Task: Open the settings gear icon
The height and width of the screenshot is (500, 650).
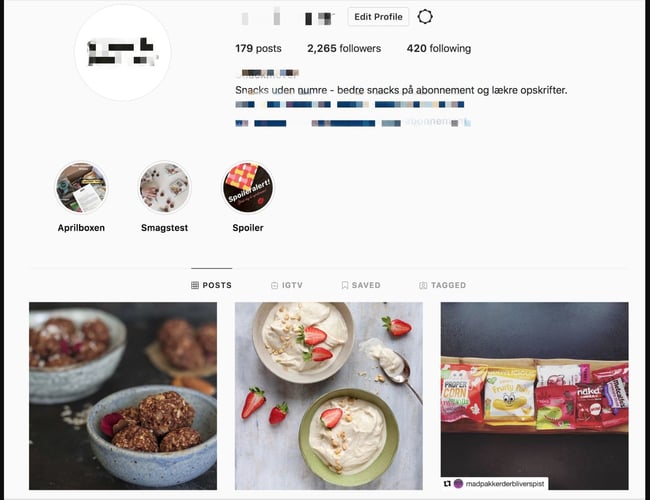Action: tap(425, 17)
